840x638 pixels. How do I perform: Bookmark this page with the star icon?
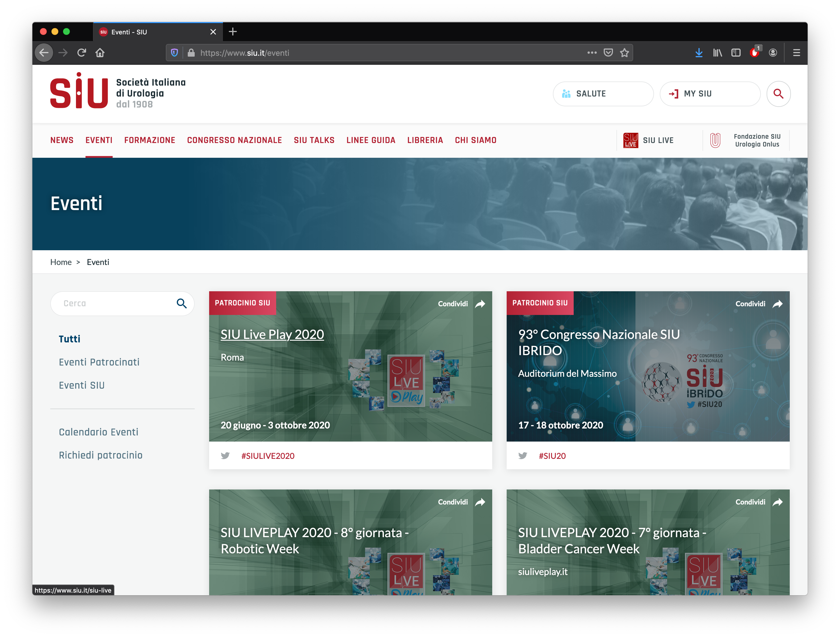click(x=625, y=53)
